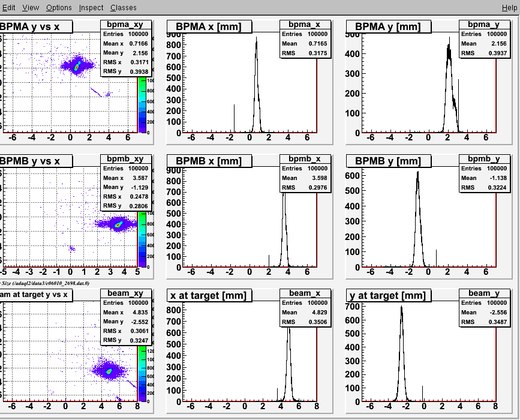The image size is (520, 420).
Task: Click the bpma_y stats box header
Action: click(x=484, y=24)
